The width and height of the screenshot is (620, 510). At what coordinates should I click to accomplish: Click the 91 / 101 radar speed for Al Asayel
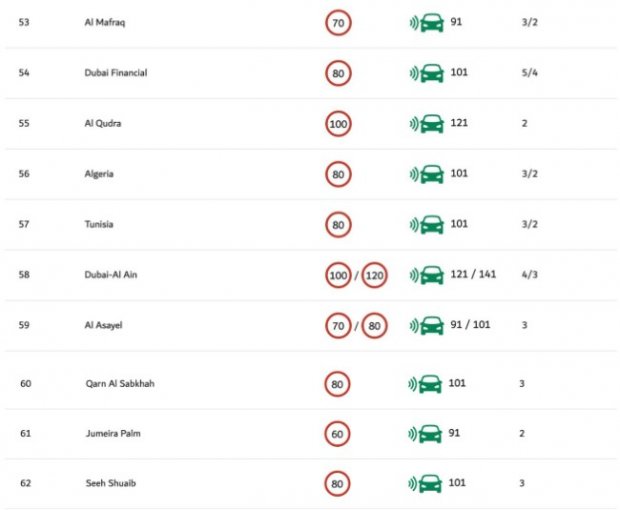(470, 325)
